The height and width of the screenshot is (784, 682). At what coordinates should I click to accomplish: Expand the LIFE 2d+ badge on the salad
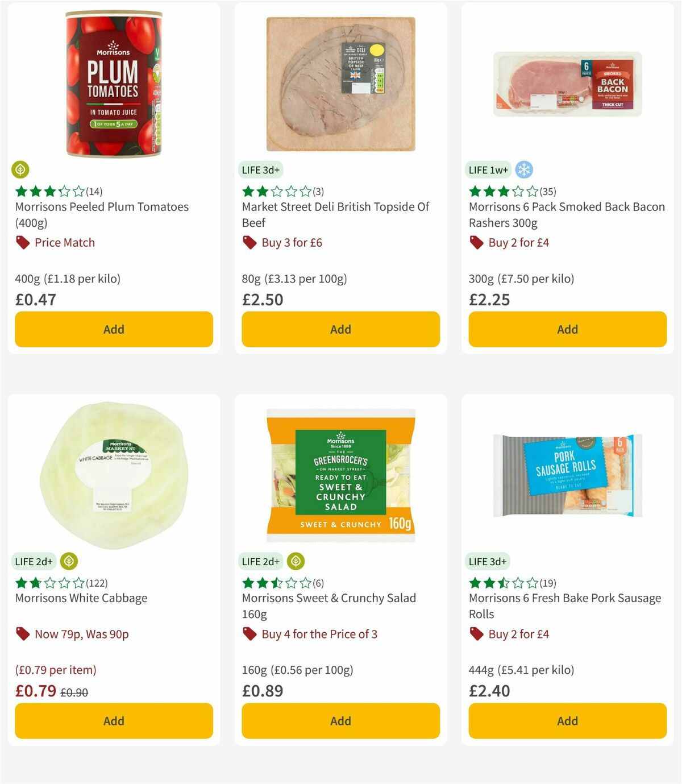pyautogui.click(x=260, y=561)
